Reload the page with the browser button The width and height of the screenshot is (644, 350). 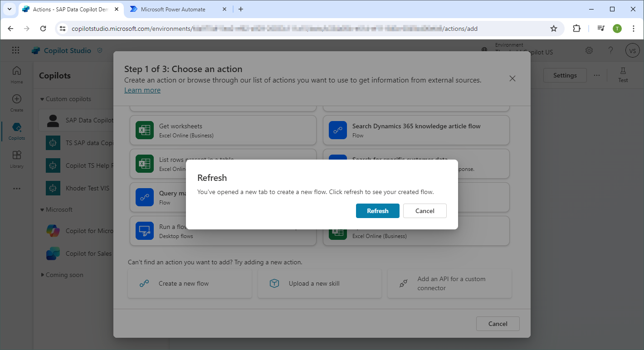(x=43, y=29)
